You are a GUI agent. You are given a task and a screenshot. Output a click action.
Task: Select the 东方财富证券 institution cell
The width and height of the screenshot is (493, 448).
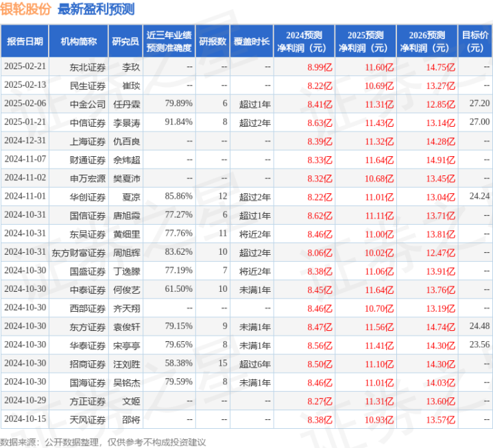[79, 253]
